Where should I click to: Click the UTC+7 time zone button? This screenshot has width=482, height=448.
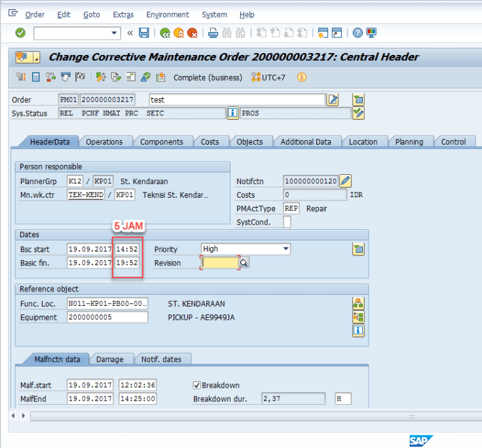[269, 77]
